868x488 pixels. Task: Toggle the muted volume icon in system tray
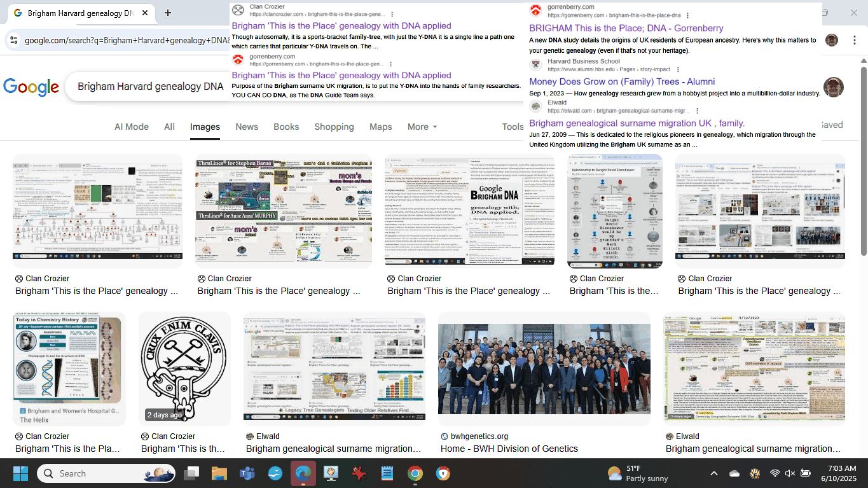(790, 473)
